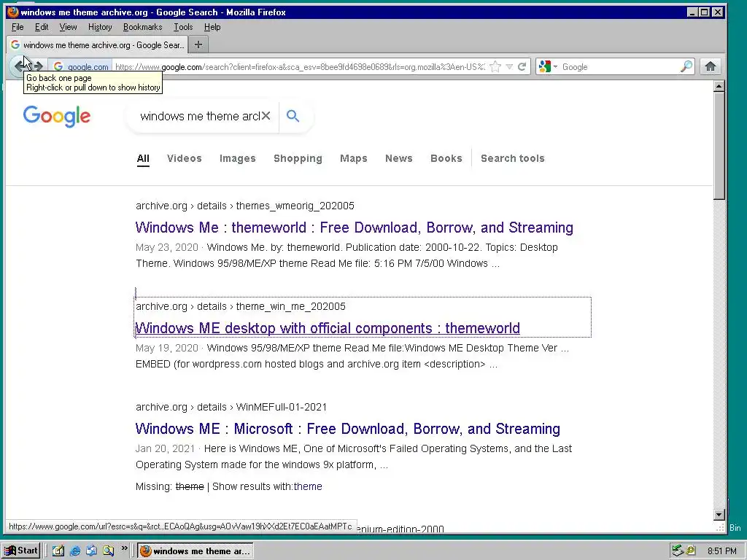The image size is (747, 560).
Task: Clear Google search query with X
Action: [266, 116]
